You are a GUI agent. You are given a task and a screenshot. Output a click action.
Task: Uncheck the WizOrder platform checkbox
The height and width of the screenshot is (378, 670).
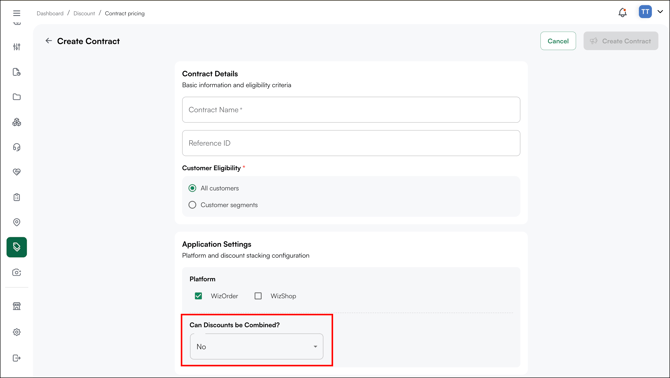[198, 296]
